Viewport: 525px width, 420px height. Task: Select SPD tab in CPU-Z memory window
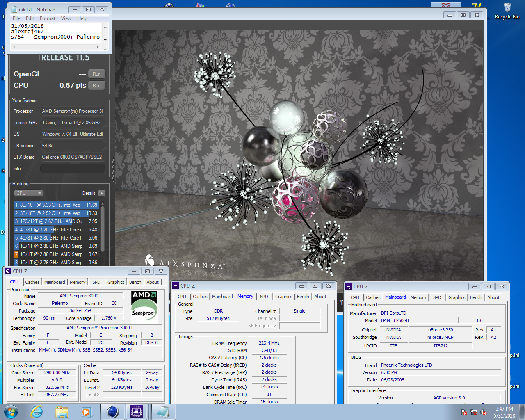[264, 297]
